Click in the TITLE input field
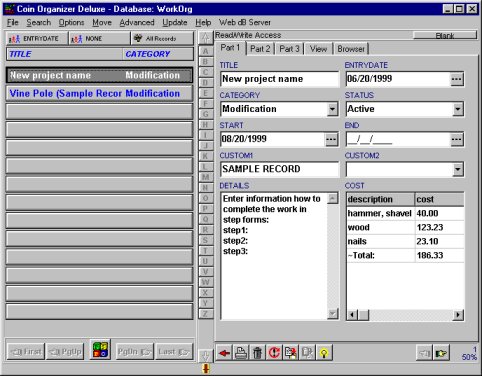482x376 pixels. click(279, 79)
